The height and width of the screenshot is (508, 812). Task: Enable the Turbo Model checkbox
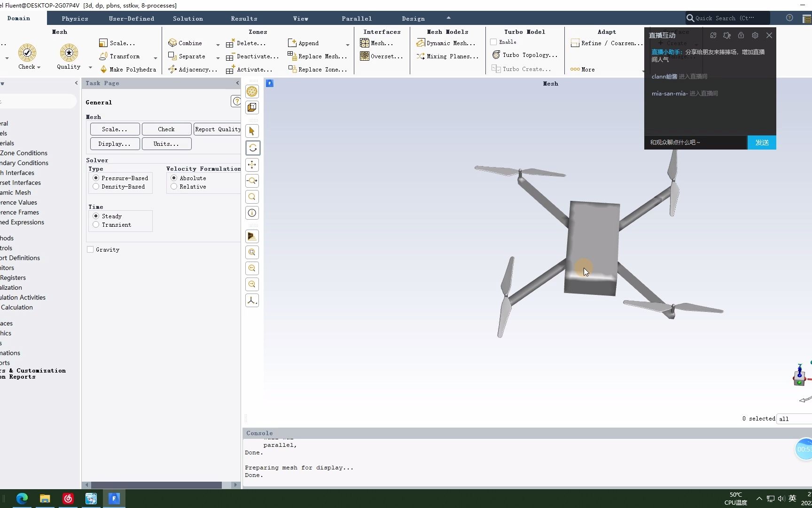click(x=493, y=42)
